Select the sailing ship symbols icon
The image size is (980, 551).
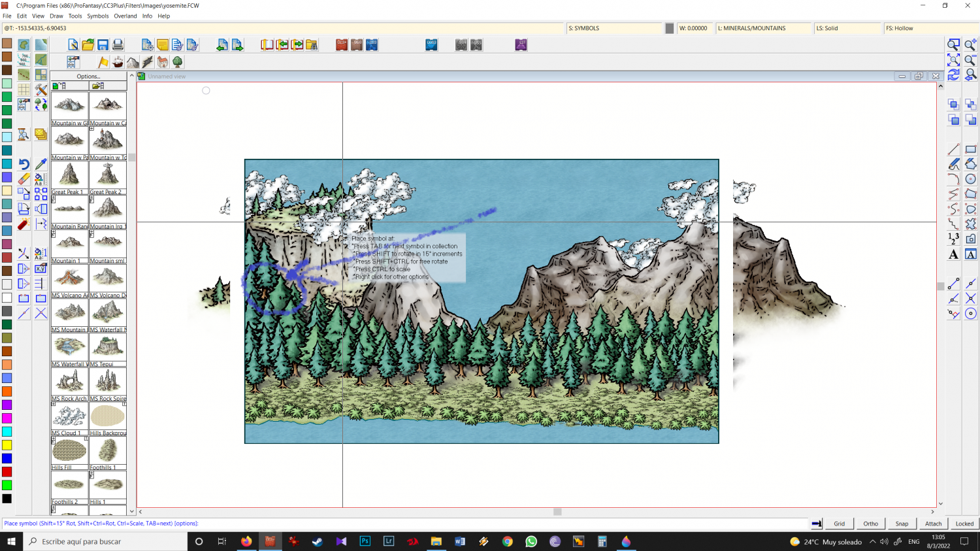tap(118, 61)
